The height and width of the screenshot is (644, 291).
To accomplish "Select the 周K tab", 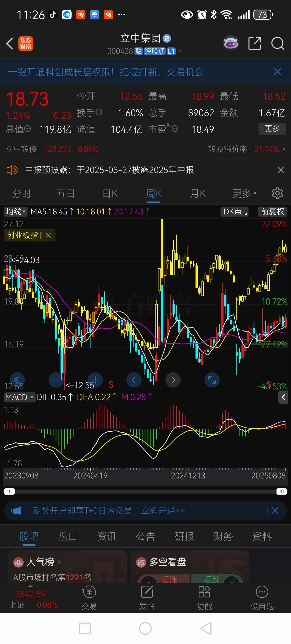I will coord(154,193).
